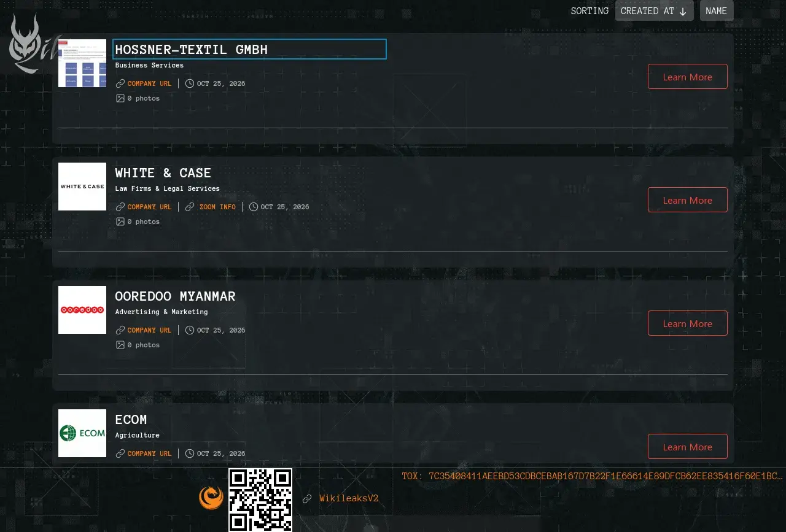The height and width of the screenshot is (532, 786).
Task: Click the "Business Services" category text
Action: pyautogui.click(x=149, y=65)
